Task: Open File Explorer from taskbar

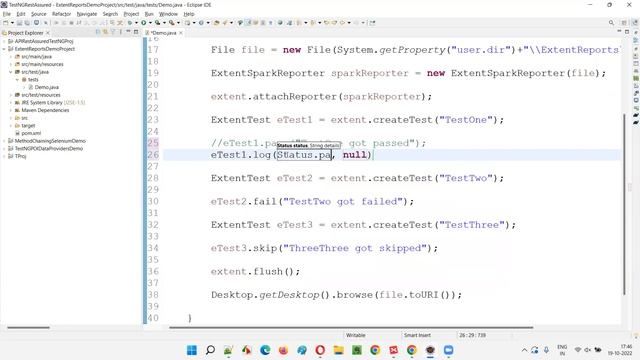Action: tap(338, 350)
